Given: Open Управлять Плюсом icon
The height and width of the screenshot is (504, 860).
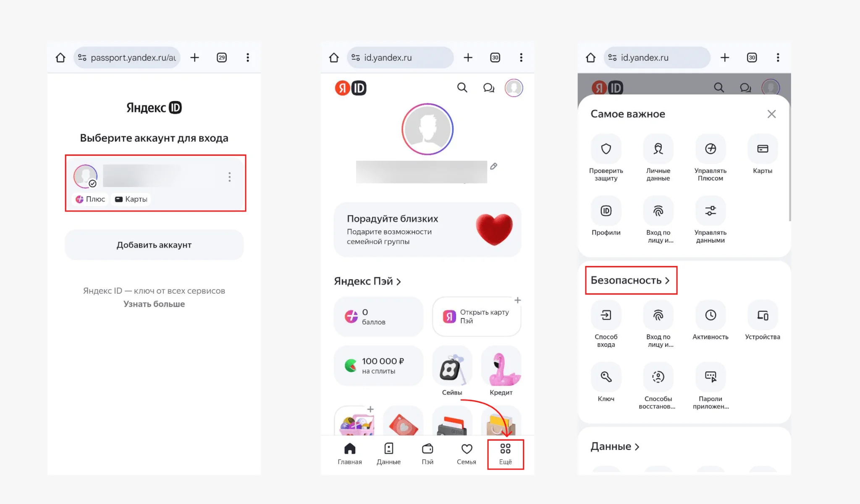Looking at the screenshot, I should 710,149.
